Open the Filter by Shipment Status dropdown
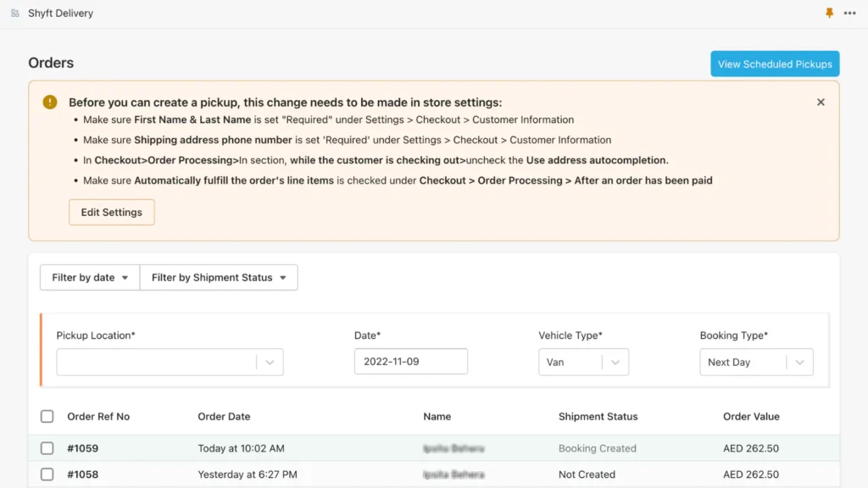The height and width of the screenshot is (488, 868). click(219, 277)
